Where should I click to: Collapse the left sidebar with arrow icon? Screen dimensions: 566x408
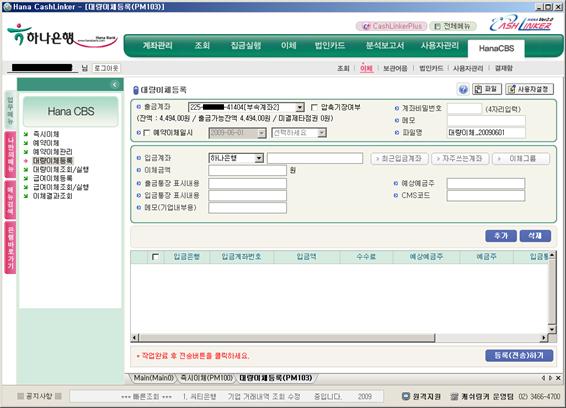[115, 84]
